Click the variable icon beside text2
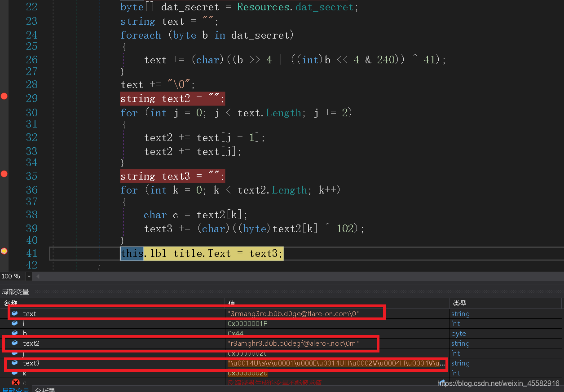This screenshot has width=564, height=392. [x=15, y=343]
